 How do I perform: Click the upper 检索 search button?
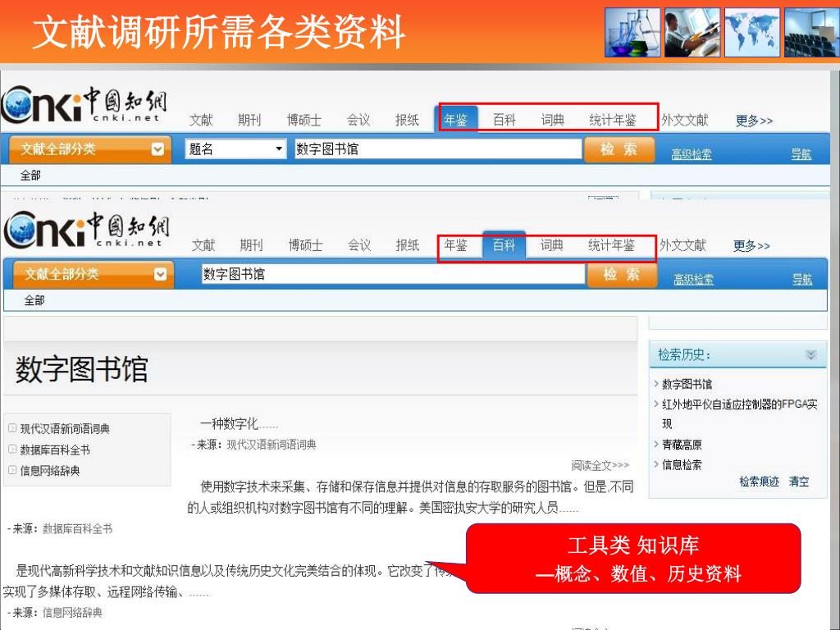pyautogui.click(x=619, y=149)
